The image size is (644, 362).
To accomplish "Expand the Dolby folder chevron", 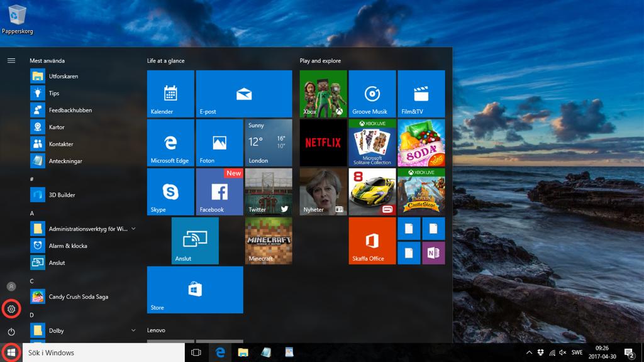I will click(x=133, y=331).
